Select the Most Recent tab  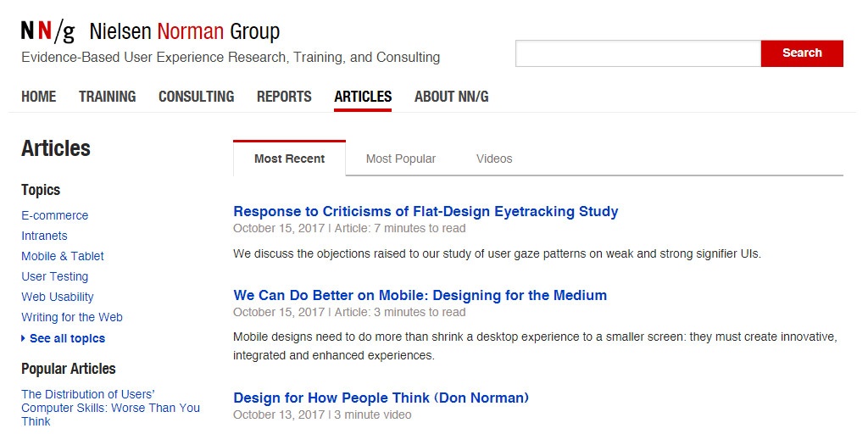coord(289,159)
